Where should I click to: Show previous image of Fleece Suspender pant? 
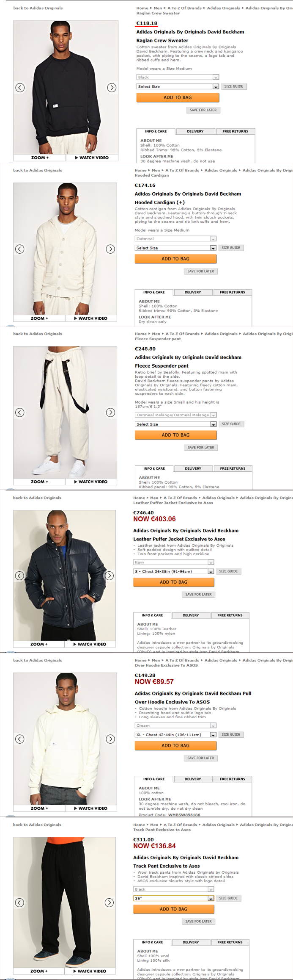click(20, 412)
